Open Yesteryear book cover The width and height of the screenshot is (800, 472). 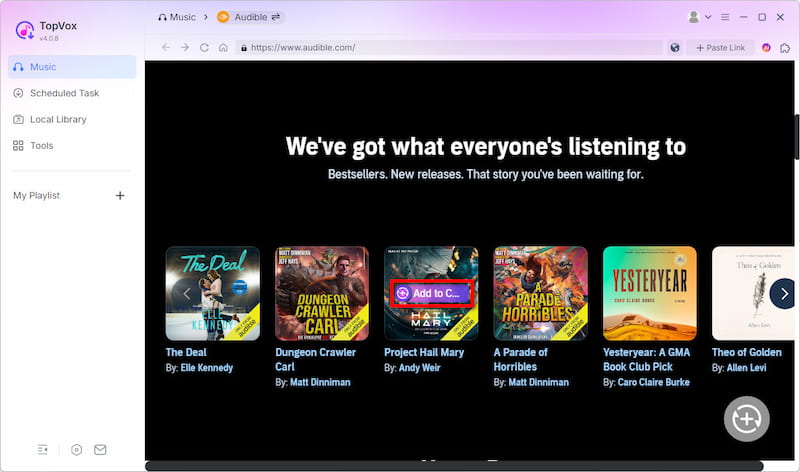click(x=649, y=293)
